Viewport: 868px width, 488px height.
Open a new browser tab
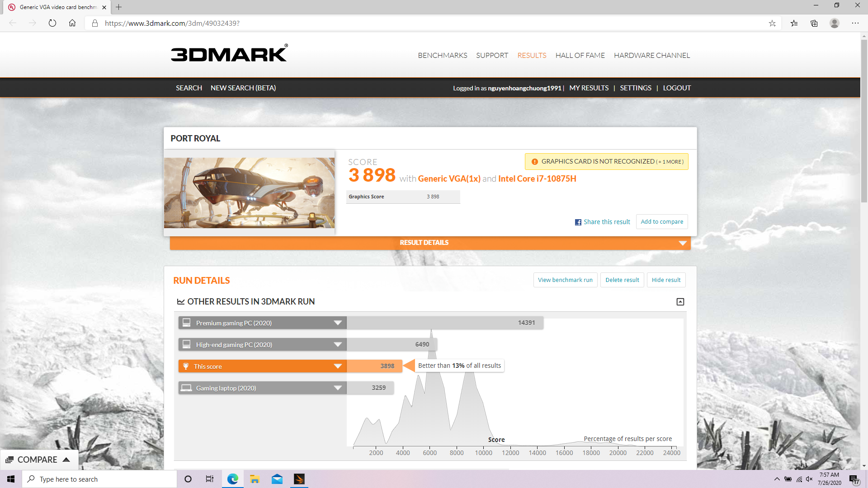119,7
